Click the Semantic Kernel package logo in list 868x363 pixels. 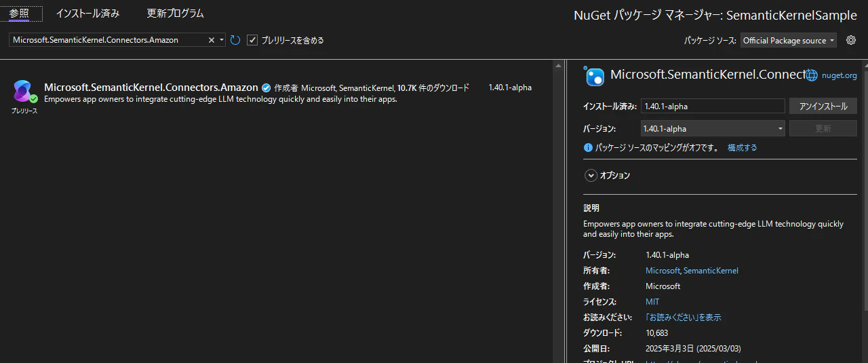24,92
